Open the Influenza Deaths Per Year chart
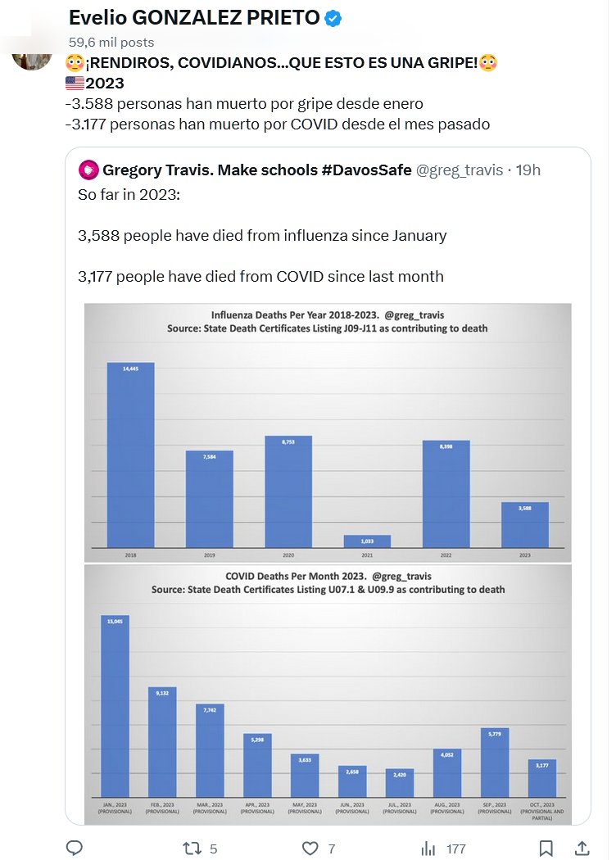616x860 pixels. coord(328,432)
